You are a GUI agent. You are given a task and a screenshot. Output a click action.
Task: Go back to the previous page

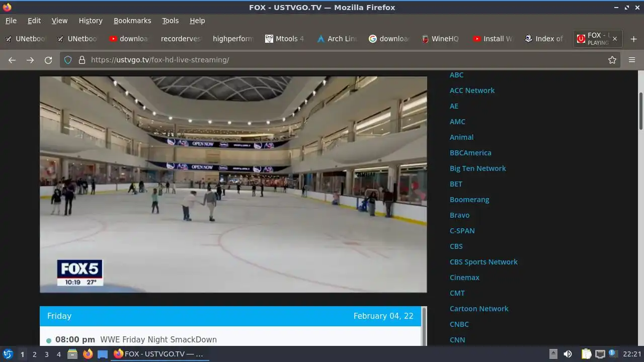12,60
